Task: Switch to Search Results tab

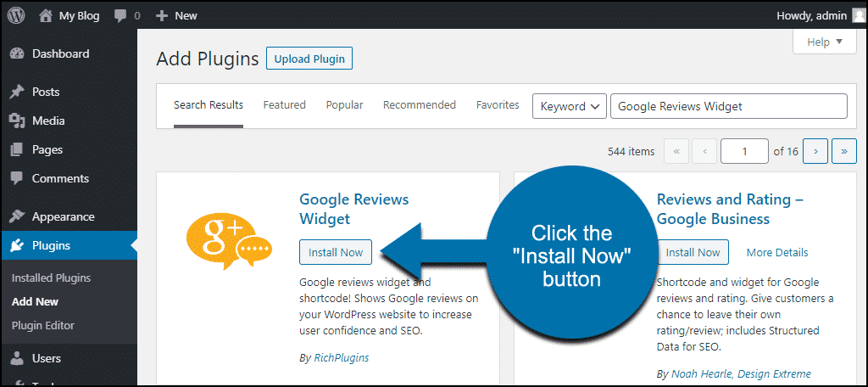Action: pos(209,104)
